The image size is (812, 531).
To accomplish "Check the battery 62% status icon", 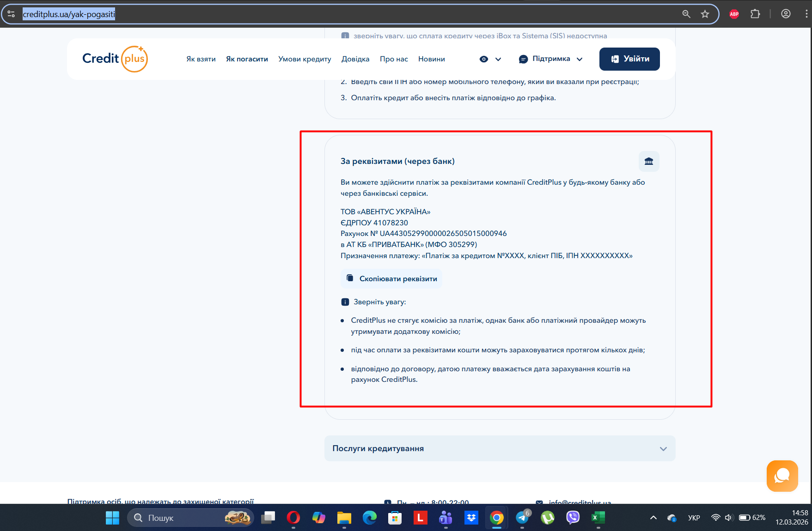I will (x=752, y=518).
